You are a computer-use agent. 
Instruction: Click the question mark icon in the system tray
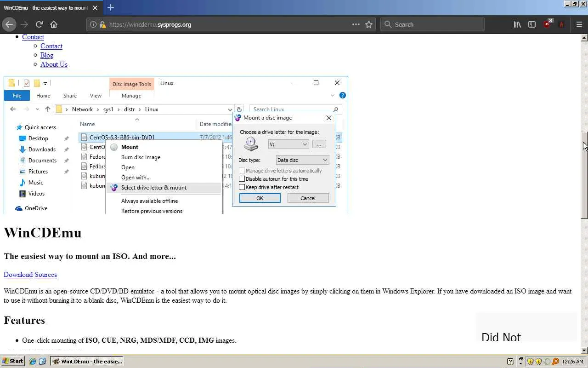click(x=510, y=362)
